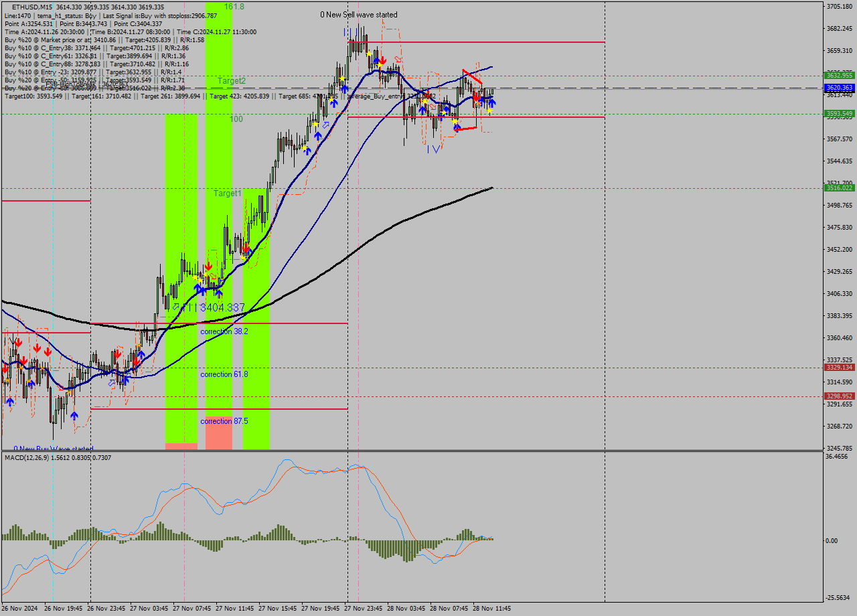Click the red 3298.952 price tag
The height and width of the screenshot is (616, 857).
pos(839,396)
